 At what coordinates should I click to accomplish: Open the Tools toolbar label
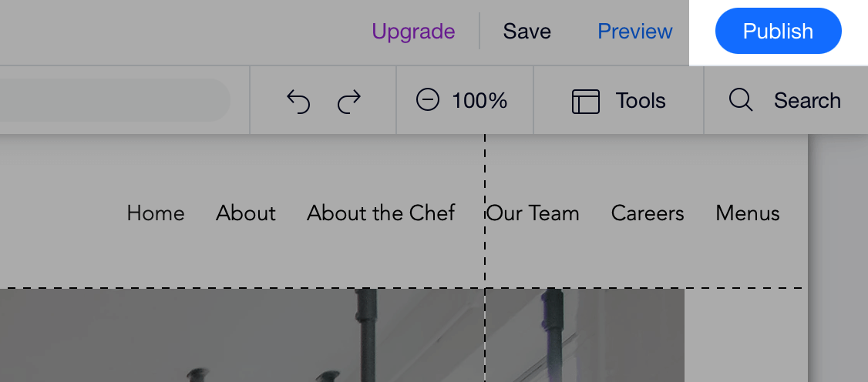[641, 101]
